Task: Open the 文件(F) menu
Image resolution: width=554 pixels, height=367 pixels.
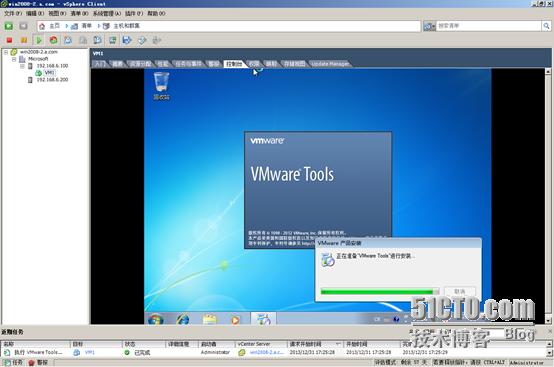Action: (13, 13)
